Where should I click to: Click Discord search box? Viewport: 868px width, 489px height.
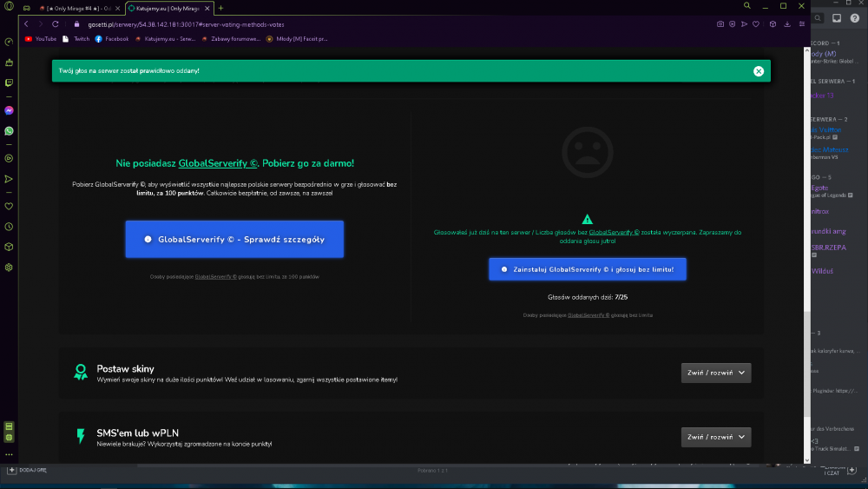click(818, 18)
